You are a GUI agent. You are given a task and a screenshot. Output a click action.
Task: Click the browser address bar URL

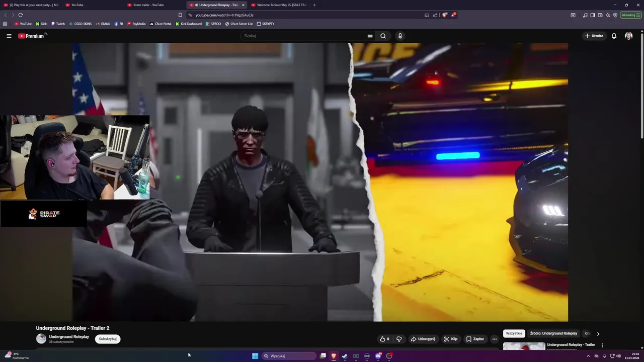click(224, 15)
